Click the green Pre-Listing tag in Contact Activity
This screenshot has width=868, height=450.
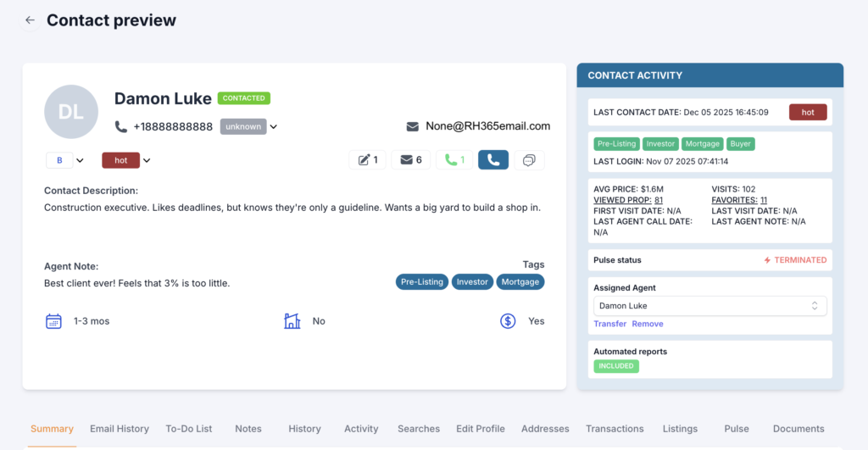[617, 144]
